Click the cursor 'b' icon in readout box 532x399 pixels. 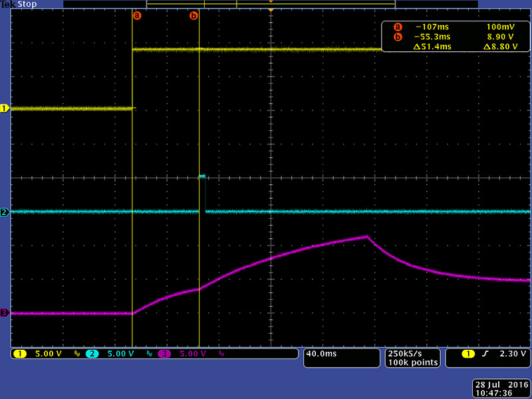point(398,37)
